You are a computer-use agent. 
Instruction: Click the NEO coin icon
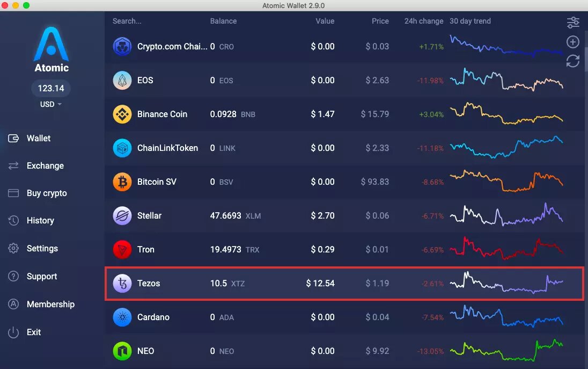[x=122, y=351]
